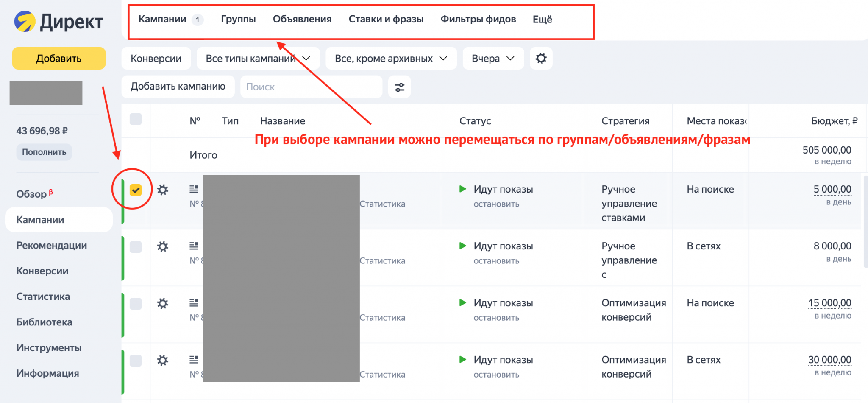Click green play status icon in 8 000,00 row

463,246
